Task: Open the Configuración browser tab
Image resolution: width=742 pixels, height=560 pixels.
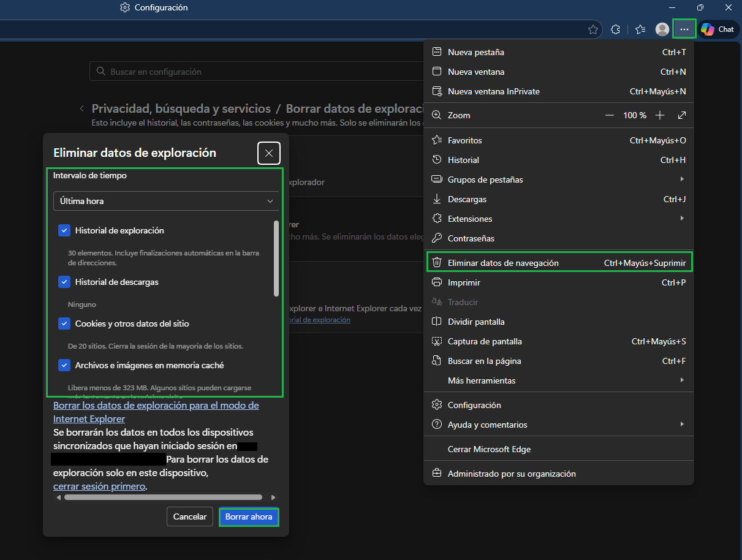Action: [x=154, y=8]
